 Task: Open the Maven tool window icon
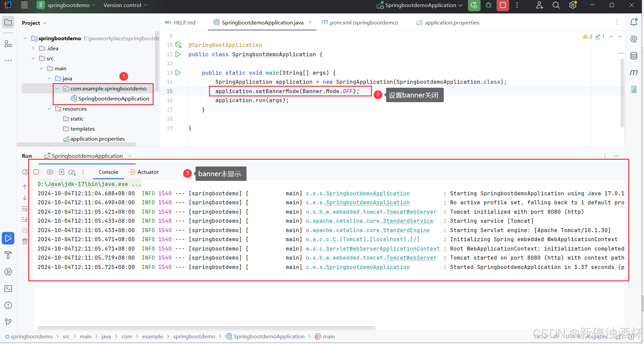634,72
